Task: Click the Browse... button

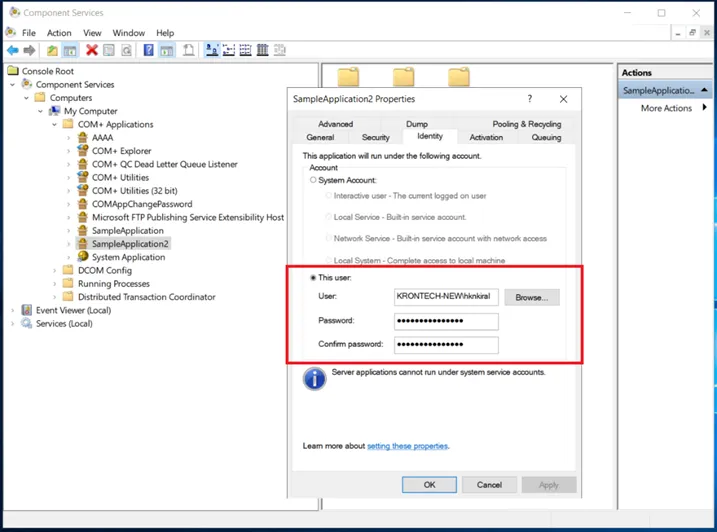Action: [x=532, y=297]
